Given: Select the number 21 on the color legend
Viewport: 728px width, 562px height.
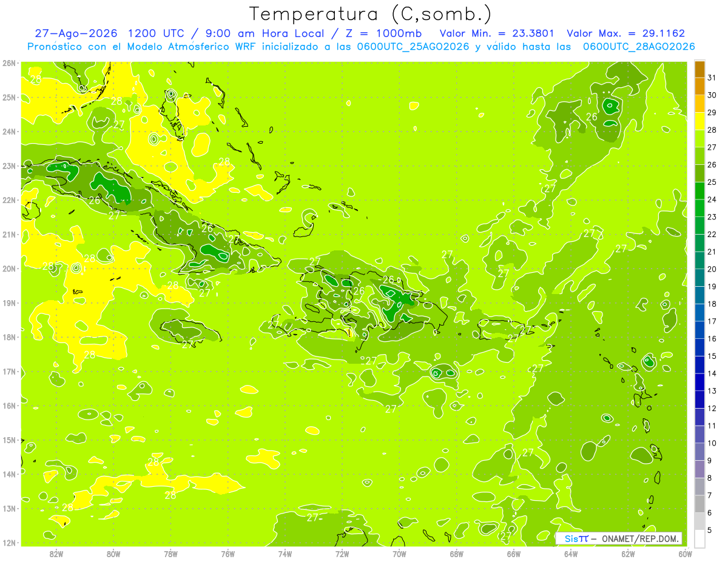Looking at the screenshot, I should pos(712,252).
